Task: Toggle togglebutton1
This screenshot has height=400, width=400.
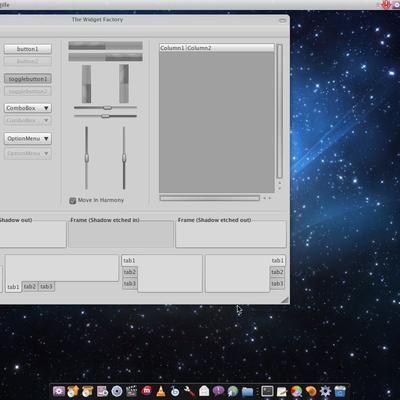Action: [x=28, y=79]
